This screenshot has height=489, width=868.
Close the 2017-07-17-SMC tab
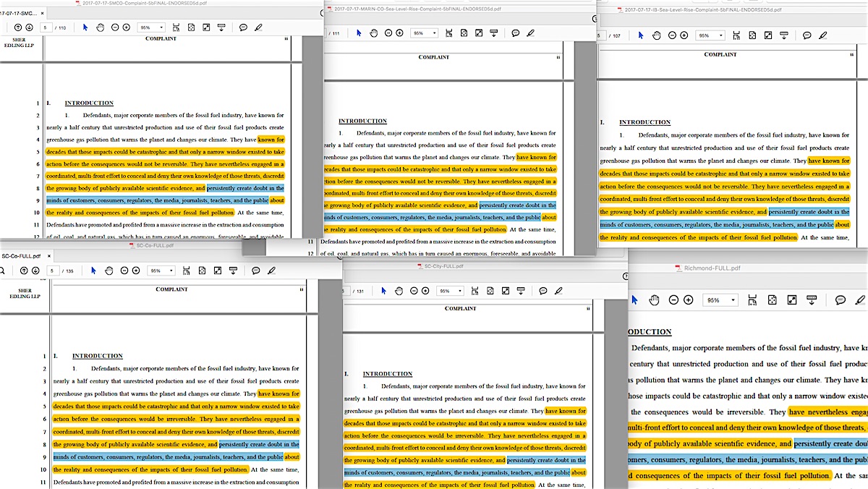pos(43,13)
